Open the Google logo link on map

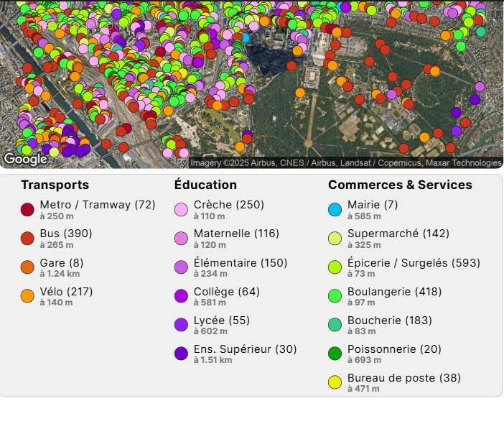coord(25,159)
